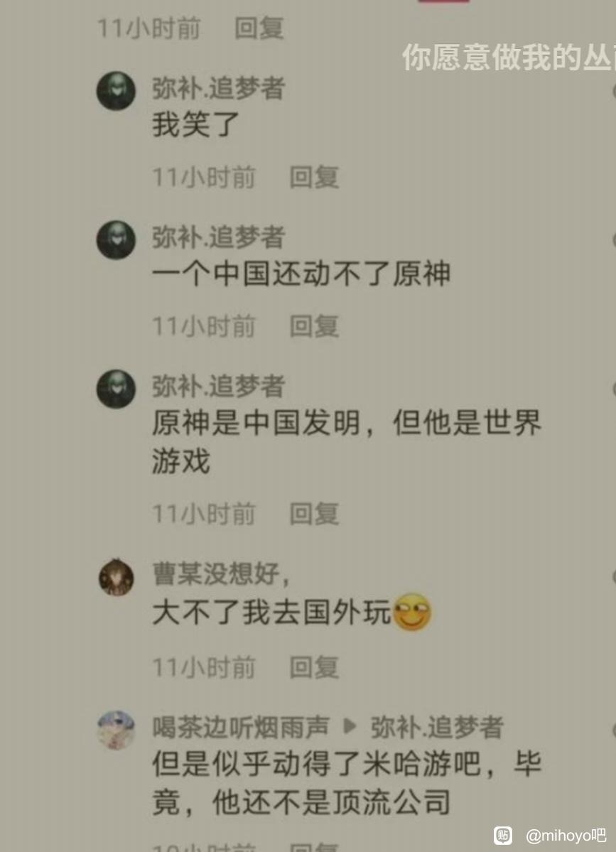
Task: View 曹某没想好 user's avatar
Action: 116,577
